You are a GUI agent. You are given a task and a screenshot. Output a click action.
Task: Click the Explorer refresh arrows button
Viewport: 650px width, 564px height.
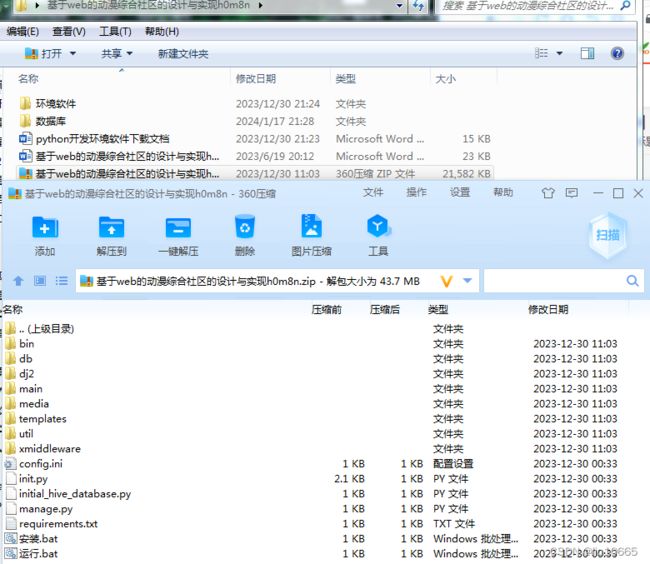pyautogui.click(x=419, y=6)
